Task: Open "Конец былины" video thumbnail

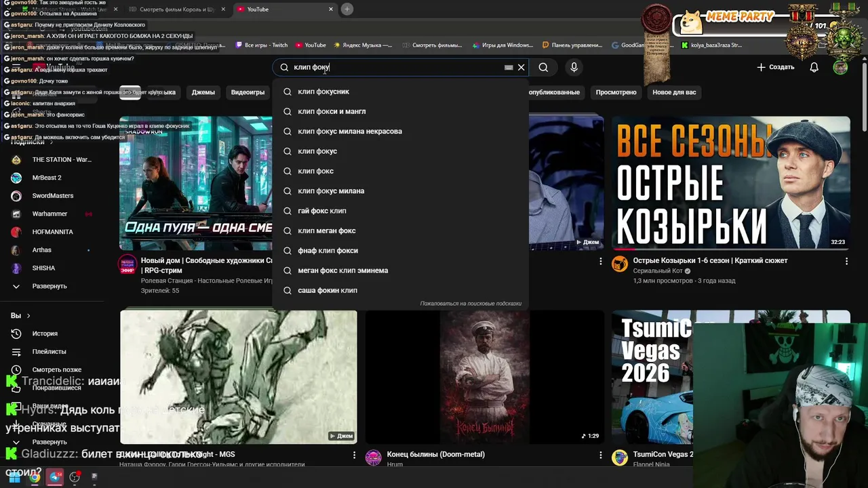Action: click(x=484, y=377)
